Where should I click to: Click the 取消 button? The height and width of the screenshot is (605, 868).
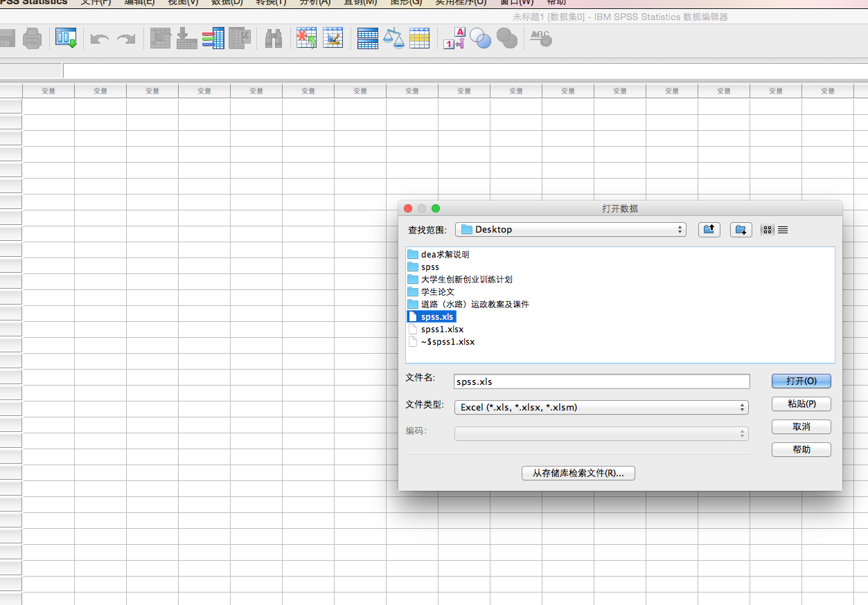801,427
